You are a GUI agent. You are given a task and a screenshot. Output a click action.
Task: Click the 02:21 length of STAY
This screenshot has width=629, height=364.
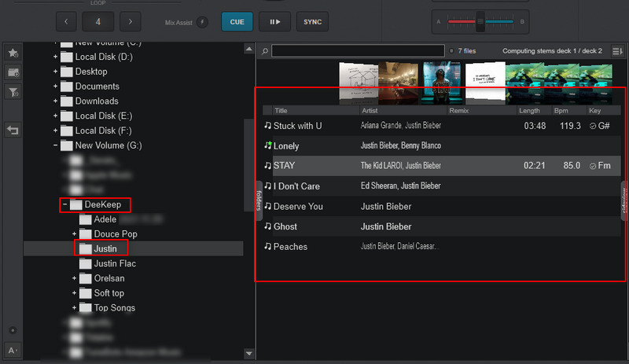click(x=535, y=166)
